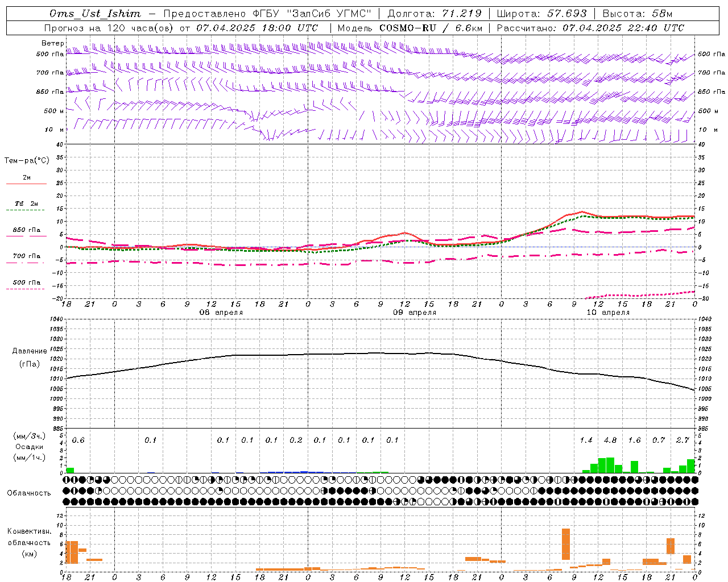Click the 1.4 precipitation value
The height and width of the screenshot is (582, 728).
click(586, 440)
